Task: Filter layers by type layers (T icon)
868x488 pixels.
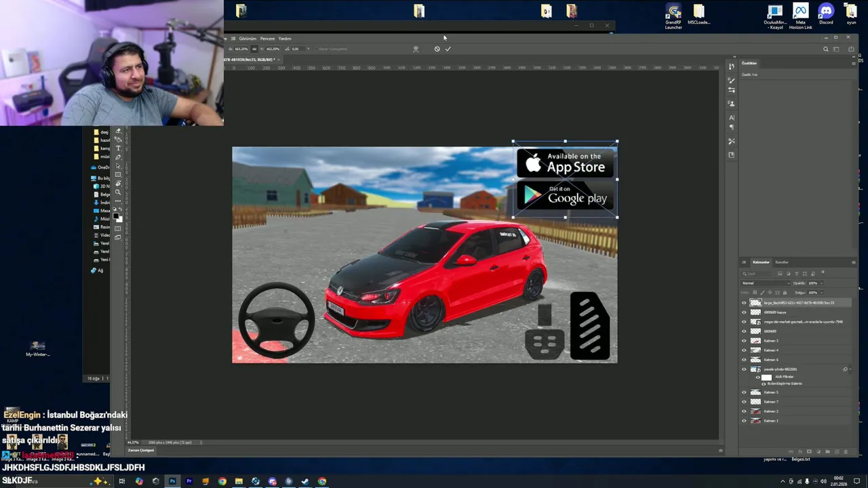Action: 797,274
